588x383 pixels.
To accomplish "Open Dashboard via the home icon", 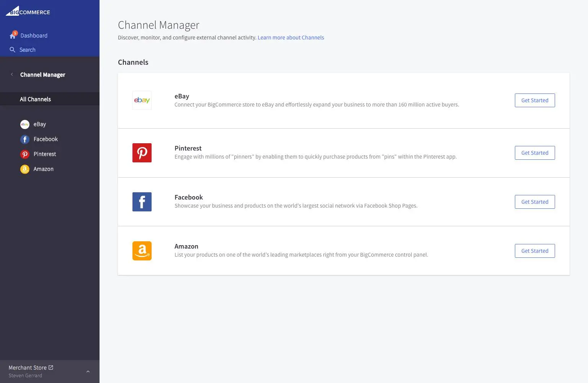I will click(x=13, y=36).
